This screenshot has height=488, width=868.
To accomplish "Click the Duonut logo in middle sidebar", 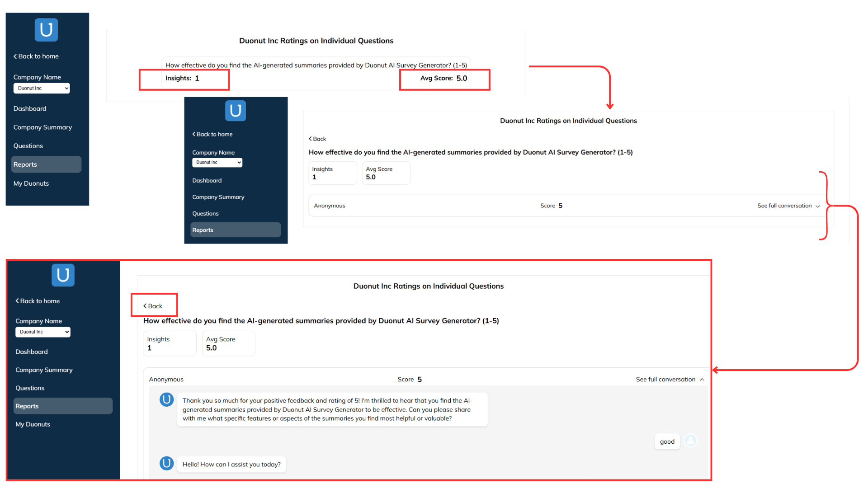I will (x=235, y=111).
